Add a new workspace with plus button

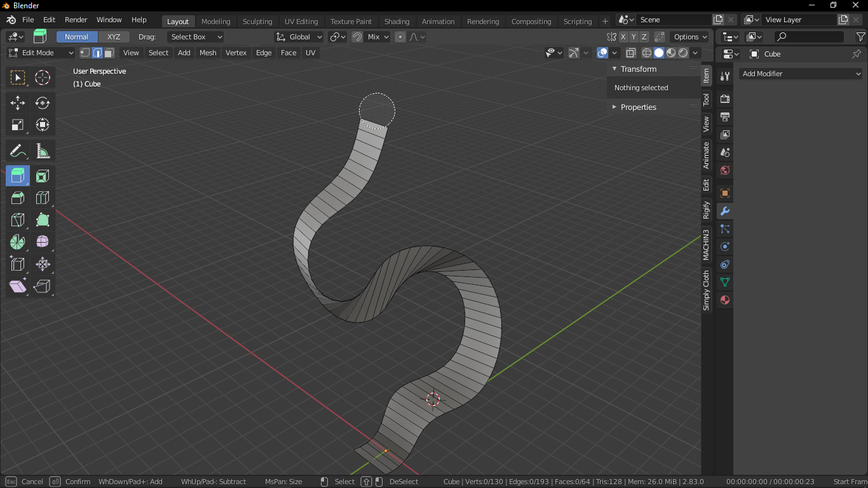click(605, 22)
